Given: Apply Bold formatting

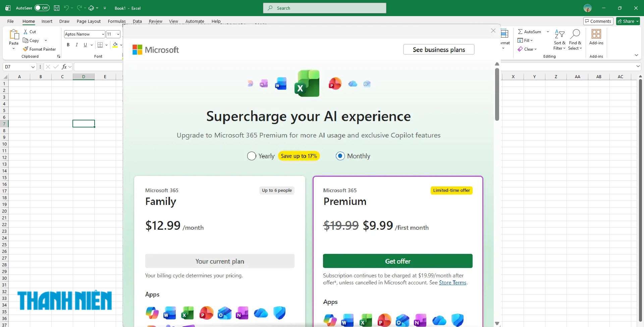Looking at the screenshot, I should coord(68,45).
